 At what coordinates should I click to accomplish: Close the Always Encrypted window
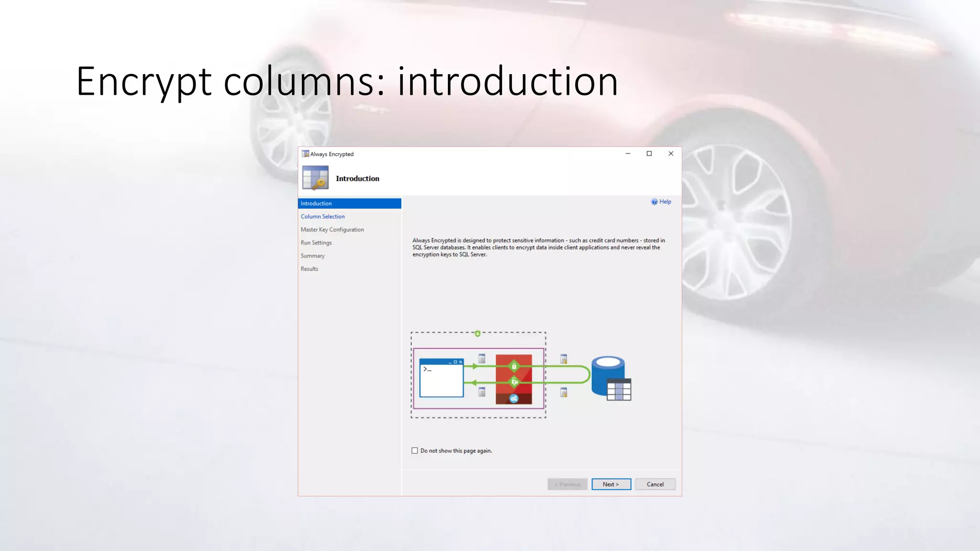click(x=671, y=154)
